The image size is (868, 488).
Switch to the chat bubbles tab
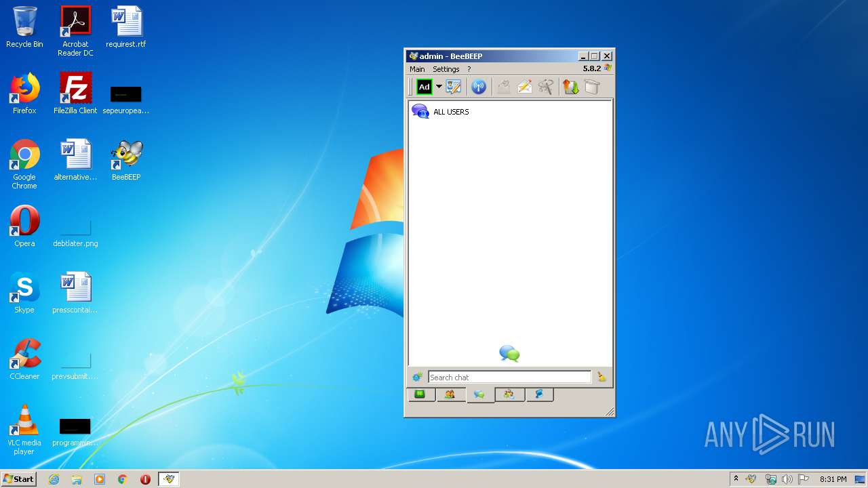(480, 394)
